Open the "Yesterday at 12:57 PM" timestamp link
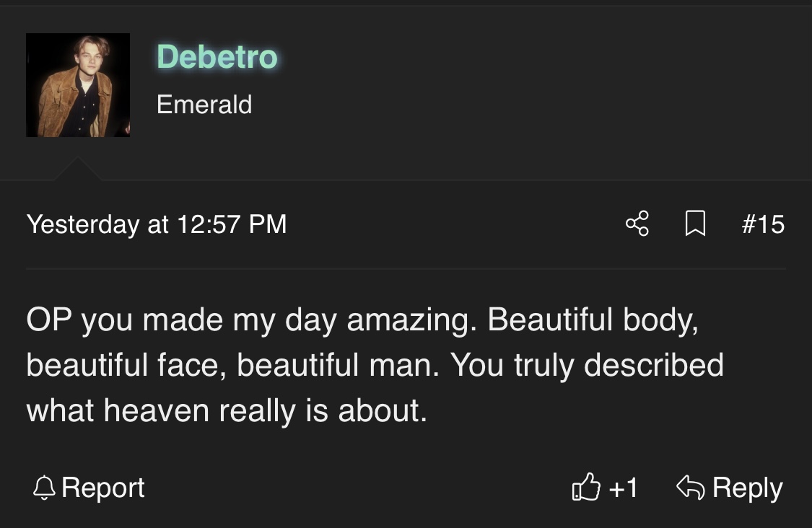 pos(157,224)
